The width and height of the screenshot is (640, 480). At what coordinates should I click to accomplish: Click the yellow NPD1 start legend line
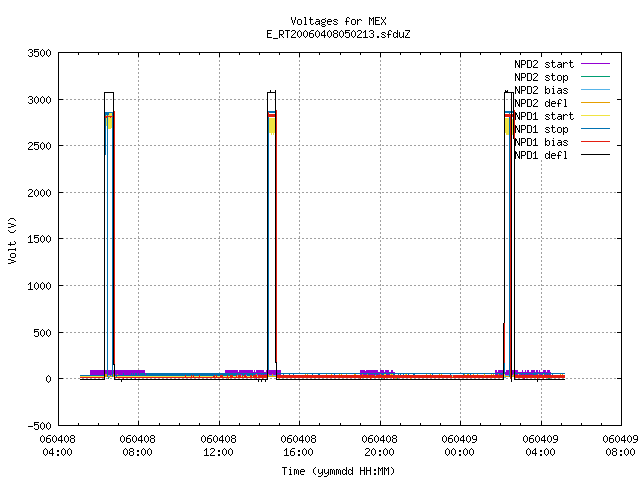[596, 116]
